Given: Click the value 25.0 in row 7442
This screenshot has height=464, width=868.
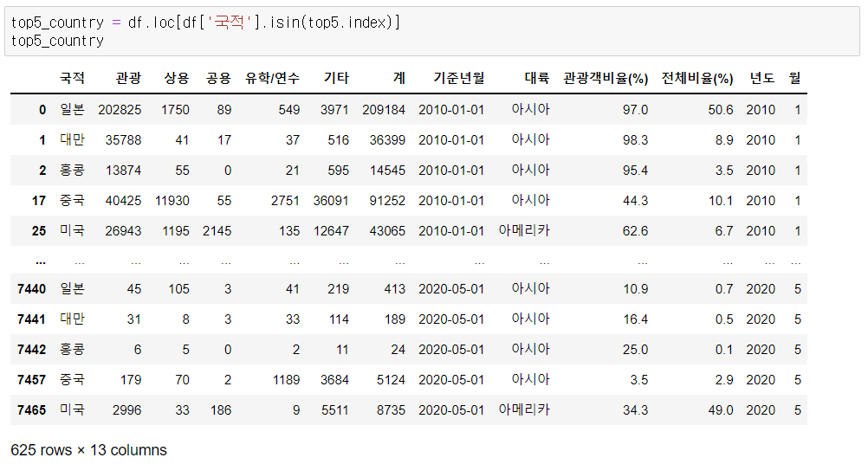Looking at the screenshot, I should [x=636, y=350].
